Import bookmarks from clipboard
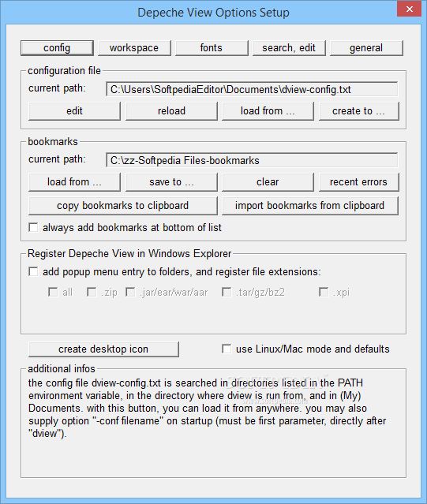 (310, 206)
